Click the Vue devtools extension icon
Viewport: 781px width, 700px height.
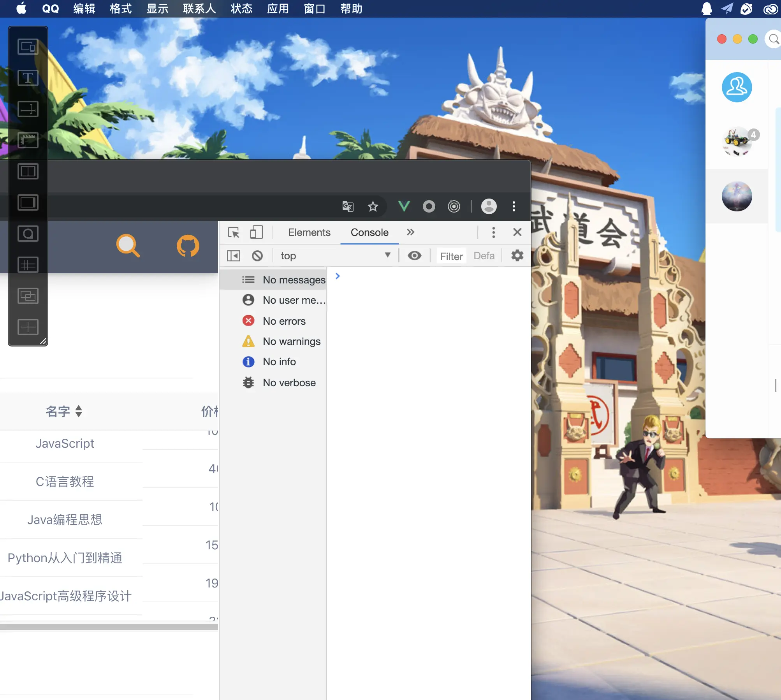click(404, 206)
